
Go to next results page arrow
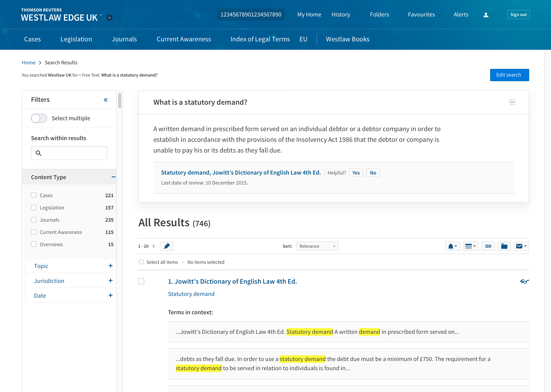point(154,246)
